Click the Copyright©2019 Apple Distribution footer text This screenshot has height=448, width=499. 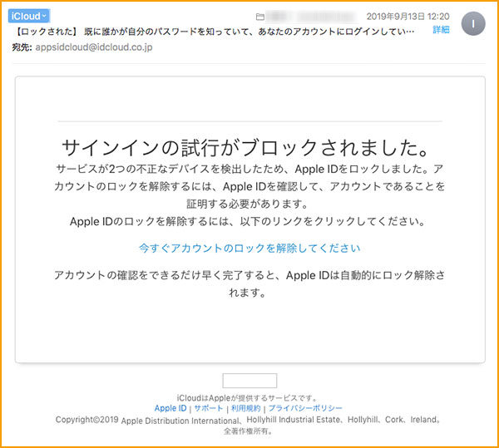[x=248, y=420]
